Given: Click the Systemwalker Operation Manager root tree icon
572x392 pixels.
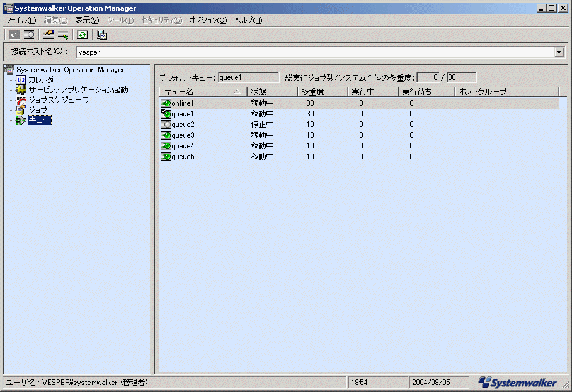Looking at the screenshot, I should (9, 69).
